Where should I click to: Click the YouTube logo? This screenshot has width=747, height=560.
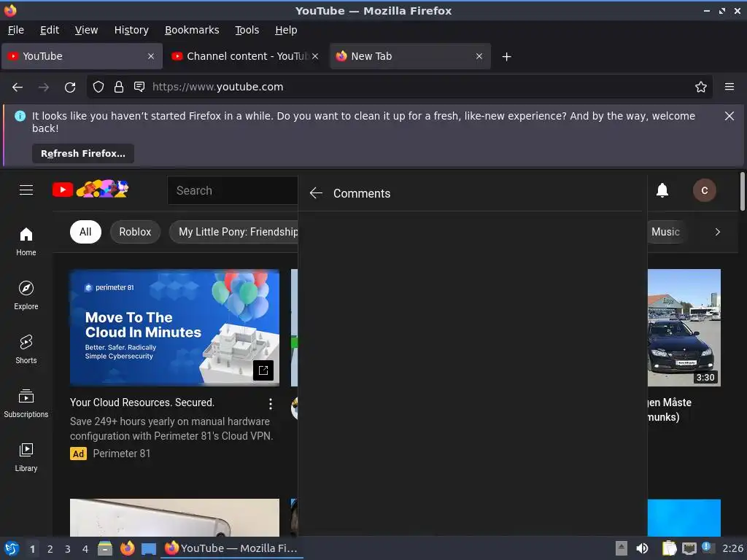point(90,189)
